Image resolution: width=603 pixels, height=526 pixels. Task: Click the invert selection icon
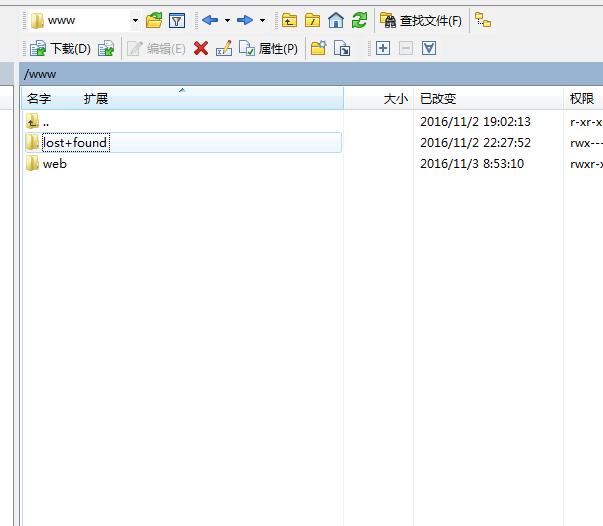click(429, 48)
